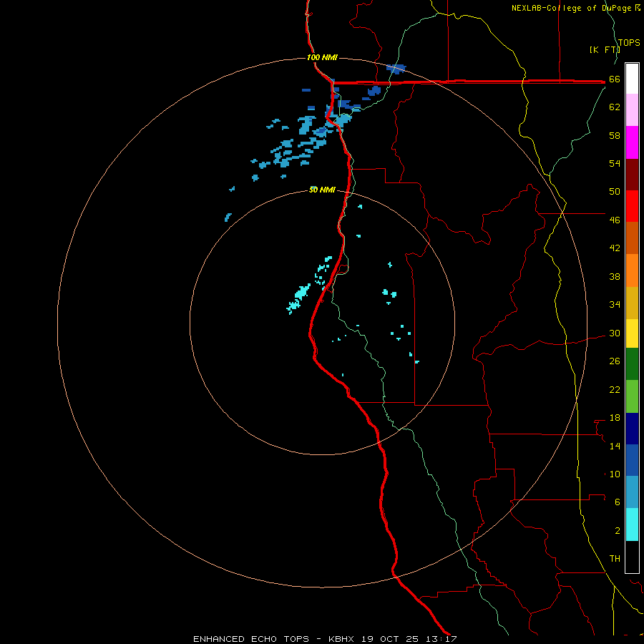Pick the medium blue legend swatch

(x=632, y=460)
